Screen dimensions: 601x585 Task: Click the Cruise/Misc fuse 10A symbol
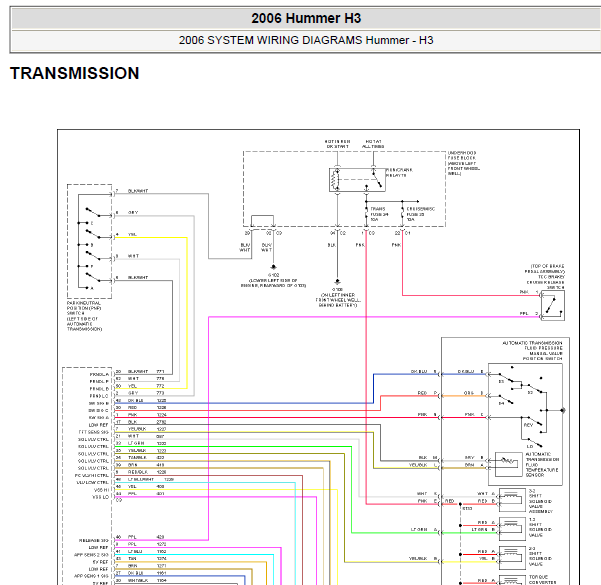coord(402,214)
